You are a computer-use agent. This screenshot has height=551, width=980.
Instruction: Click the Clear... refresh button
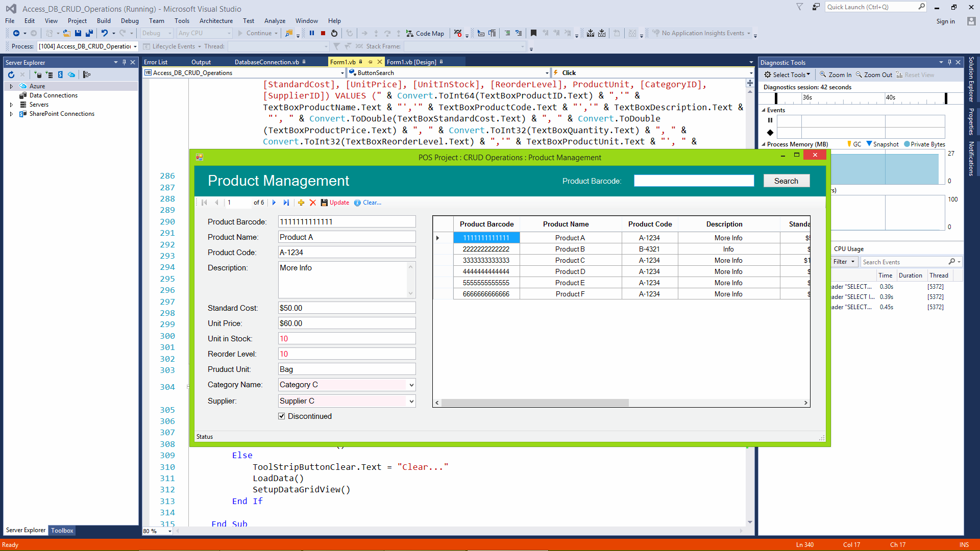click(368, 203)
